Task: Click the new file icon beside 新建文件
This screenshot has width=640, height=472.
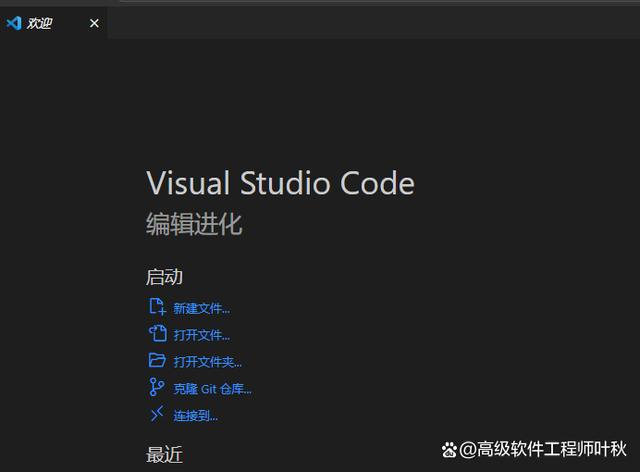Action: tap(157, 307)
